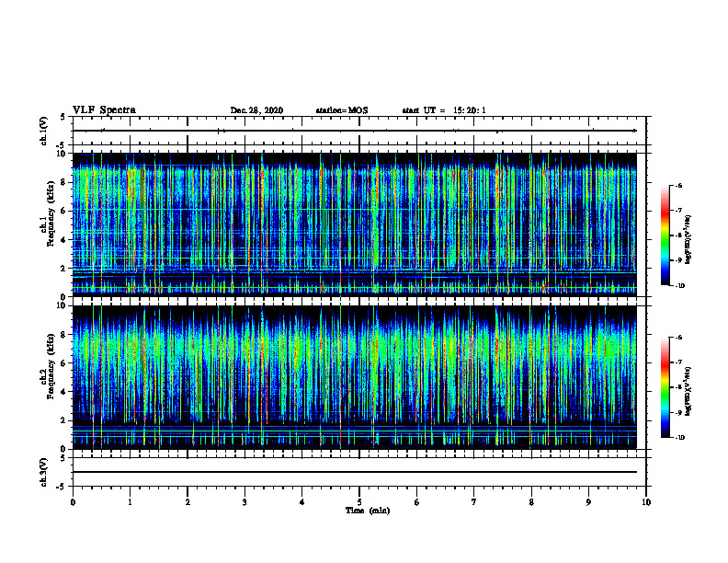Click the 'Time (min)' axis label
The height and width of the screenshot is (563, 728).
pos(368,511)
